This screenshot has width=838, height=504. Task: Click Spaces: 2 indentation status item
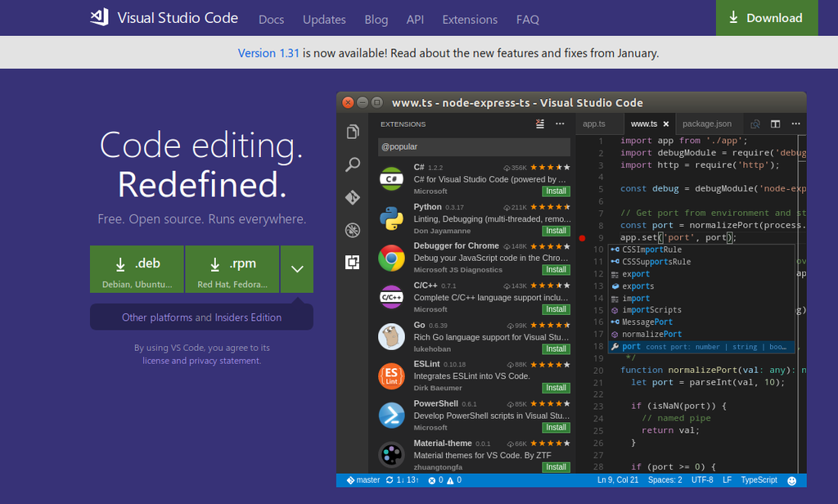665,480
